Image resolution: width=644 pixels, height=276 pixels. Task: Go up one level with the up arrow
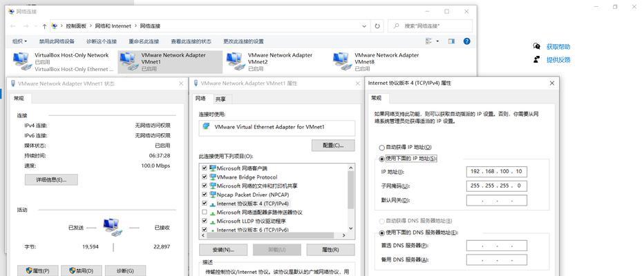tap(44, 26)
